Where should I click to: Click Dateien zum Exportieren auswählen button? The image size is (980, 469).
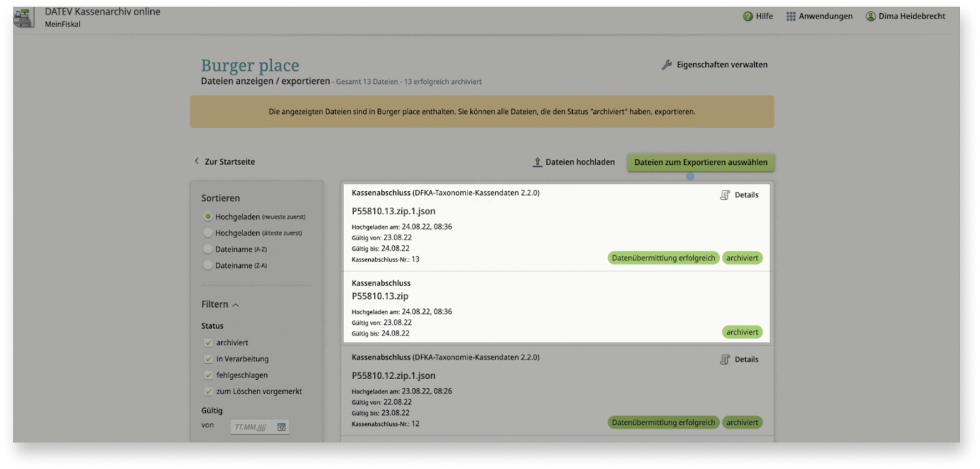[701, 162]
